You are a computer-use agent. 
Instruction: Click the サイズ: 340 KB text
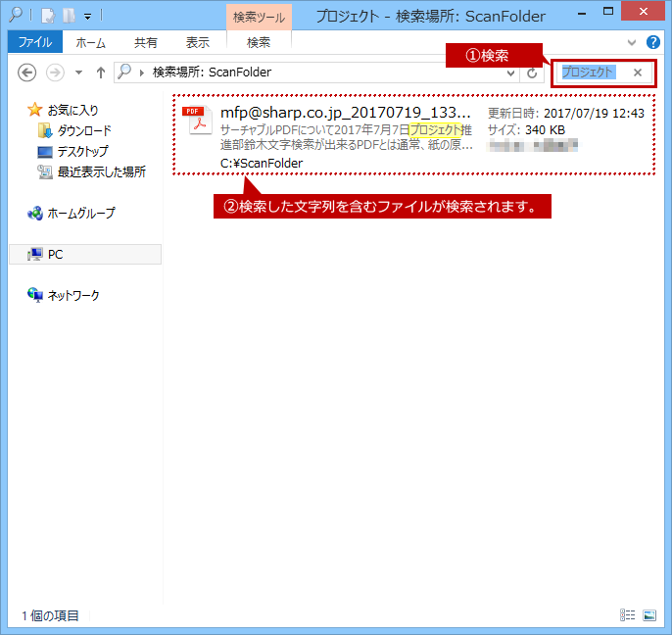click(526, 130)
